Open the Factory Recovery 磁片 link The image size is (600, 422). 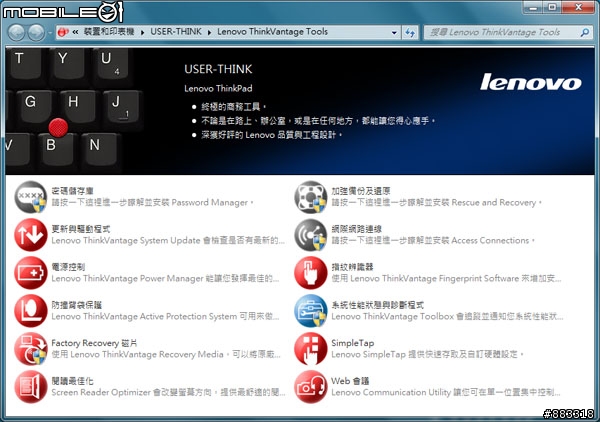pyautogui.click(x=94, y=343)
